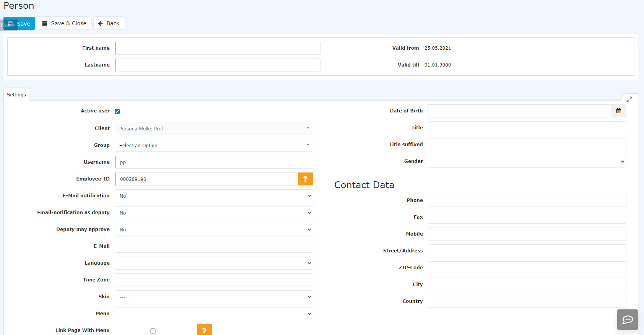Click the Save button
The image size is (644, 335).
tap(19, 23)
